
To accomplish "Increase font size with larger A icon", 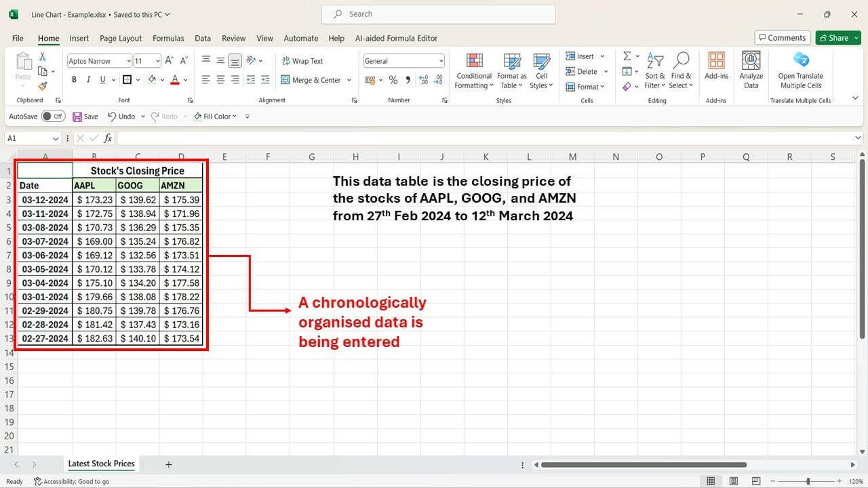I will point(170,61).
